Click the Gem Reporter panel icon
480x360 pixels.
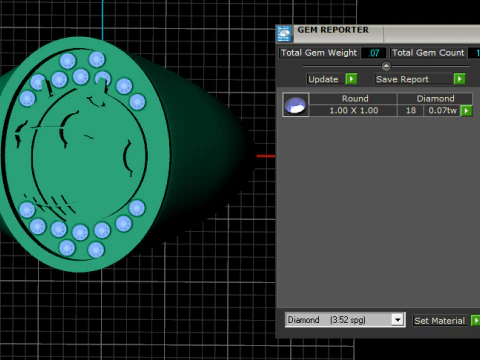[x=284, y=34]
